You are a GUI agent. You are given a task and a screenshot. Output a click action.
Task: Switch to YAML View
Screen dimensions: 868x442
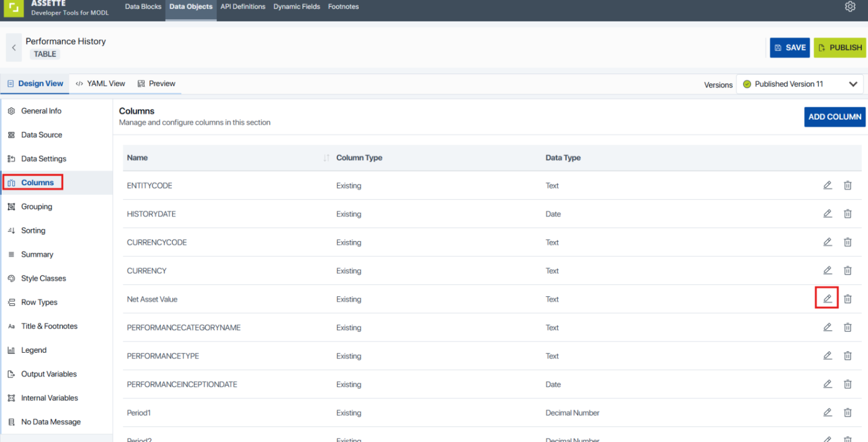click(x=101, y=84)
